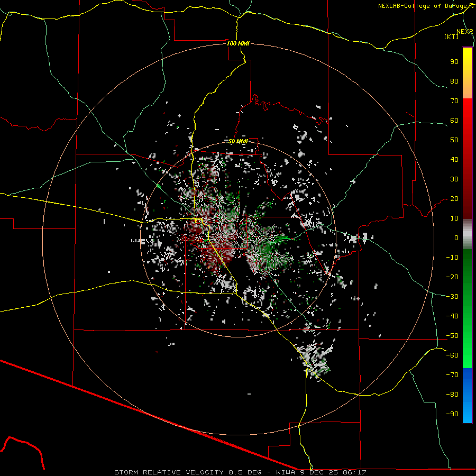Viewport: 476px width, 476px height.
Task: Click the 100 NMI range ring label
Action: (238, 43)
